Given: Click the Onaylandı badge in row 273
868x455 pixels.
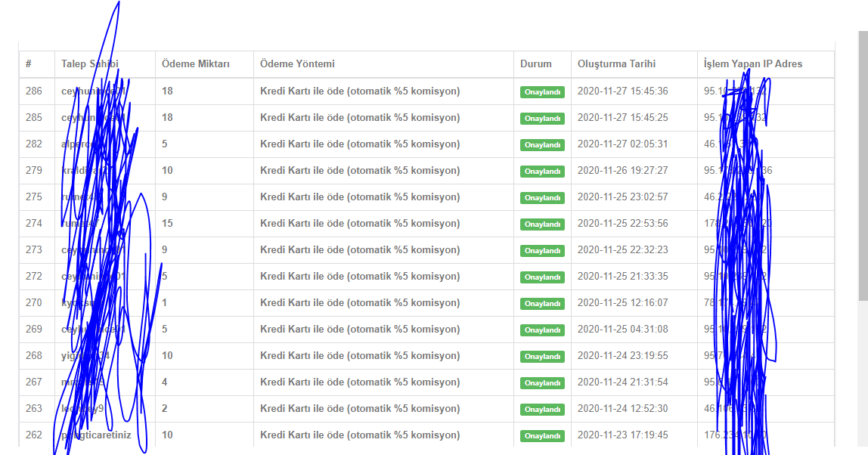Looking at the screenshot, I should pos(542,251).
